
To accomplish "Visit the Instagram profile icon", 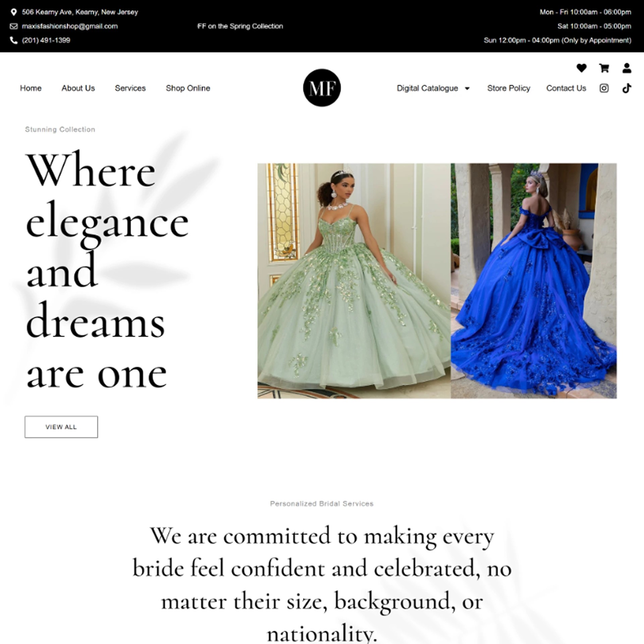I will 604,88.
